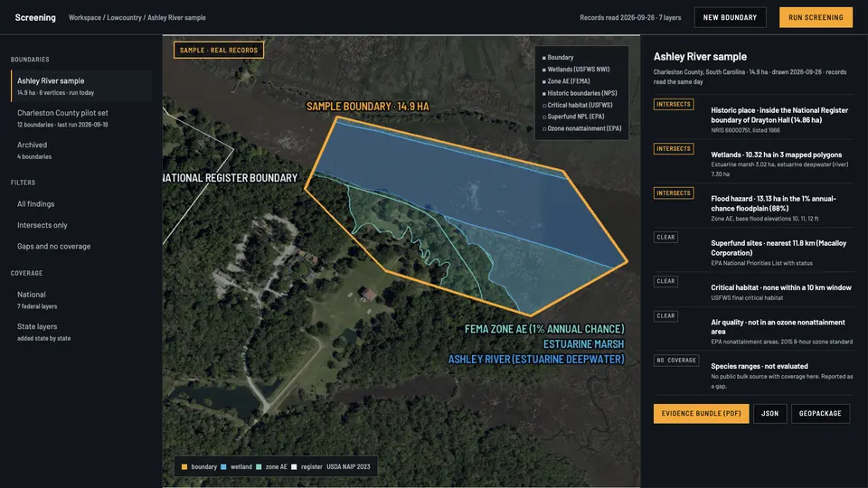Open the Historic place Drayton Hall finding

(x=753, y=117)
